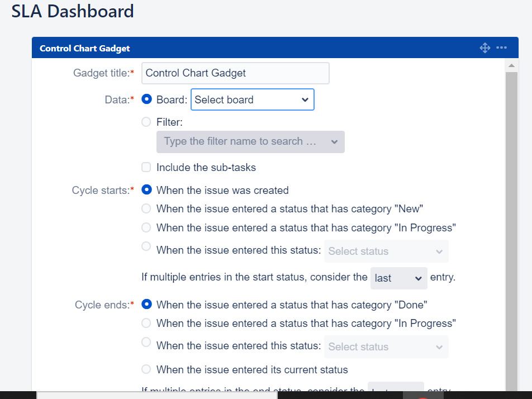Open Select status dropdown under Cycle ends

click(386, 346)
